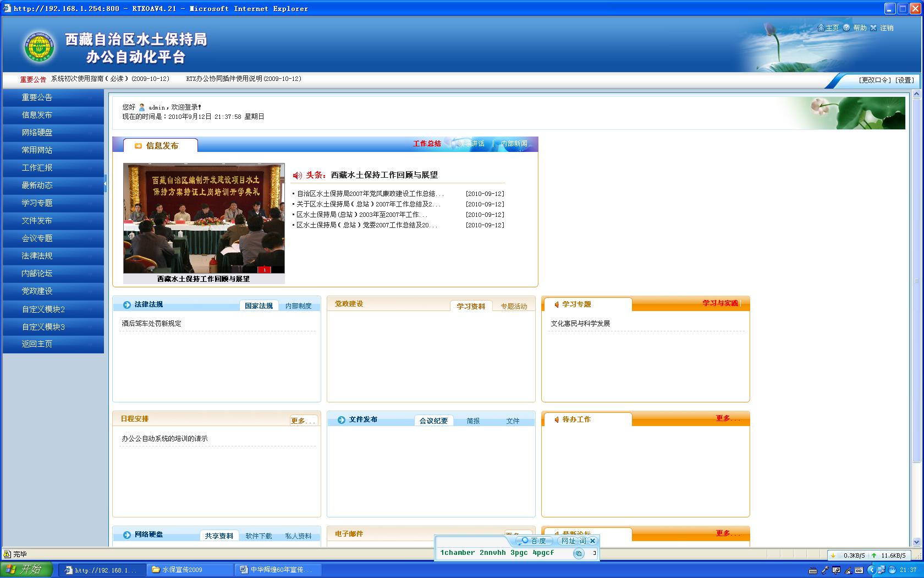Click the 注销 logout X icon
Screen dimensions: 924x578
873,28
